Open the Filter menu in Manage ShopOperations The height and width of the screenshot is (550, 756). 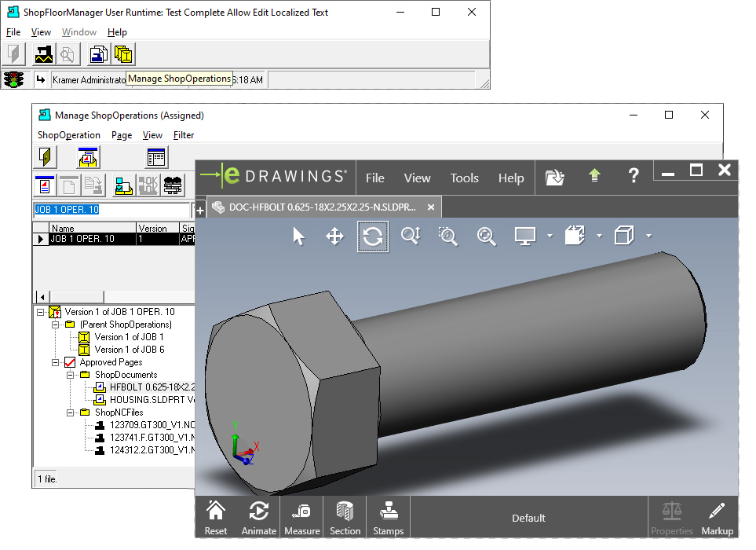click(184, 135)
